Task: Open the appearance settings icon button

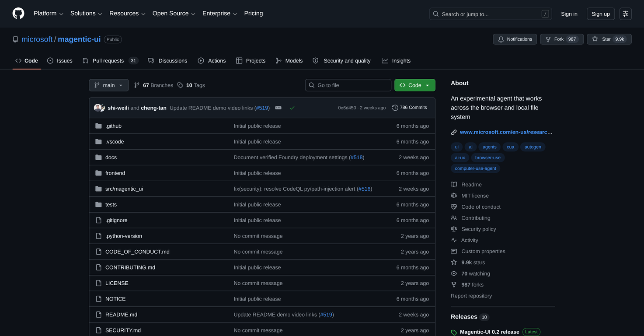Action: click(626, 14)
